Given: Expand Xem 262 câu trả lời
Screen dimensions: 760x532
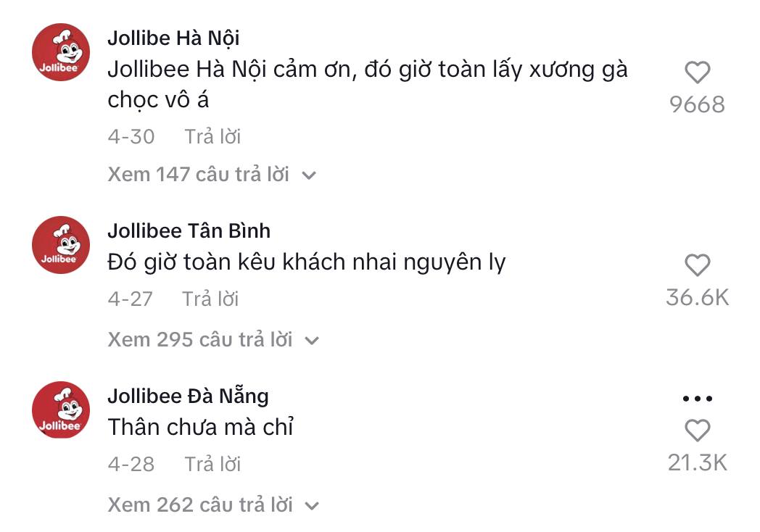Looking at the screenshot, I should tap(213, 505).
